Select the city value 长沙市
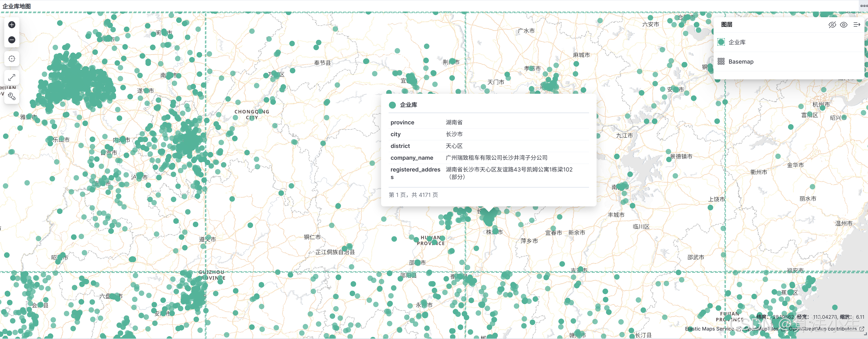The width and height of the screenshot is (868, 339). [x=454, y=134]
